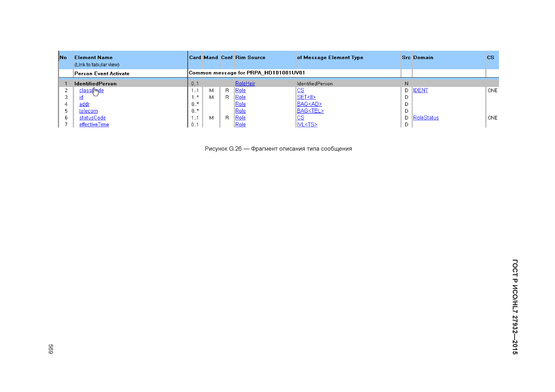Click the Element Name column header
Image resolution: width=555 pixels, height=392 pixels.
(x=94, y=58)
